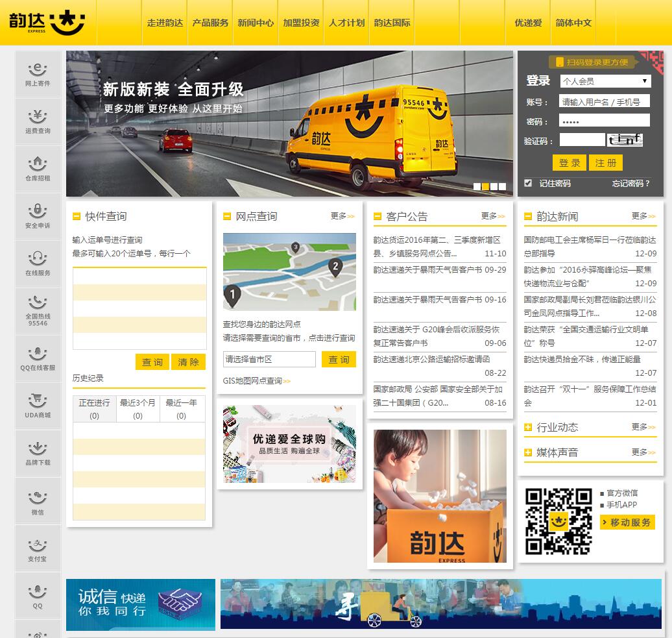Open the 网上寄件 sidebar icon

tap(38, 74)
